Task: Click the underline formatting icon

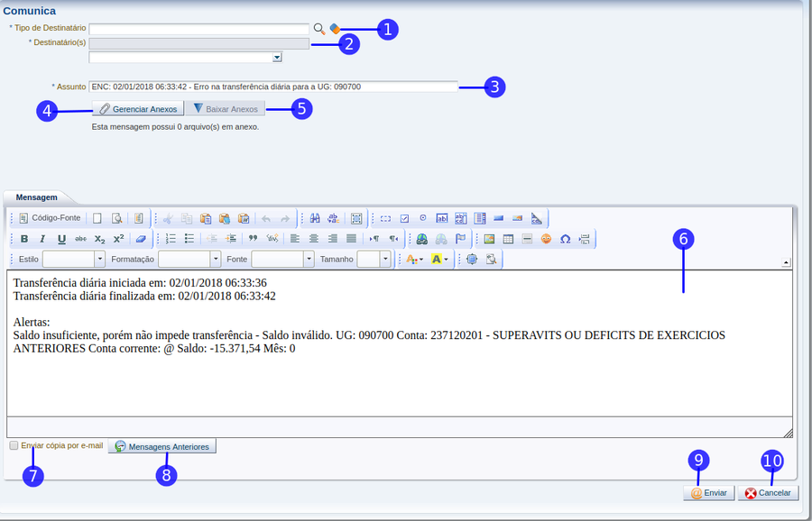Action: tap(61, 239)
